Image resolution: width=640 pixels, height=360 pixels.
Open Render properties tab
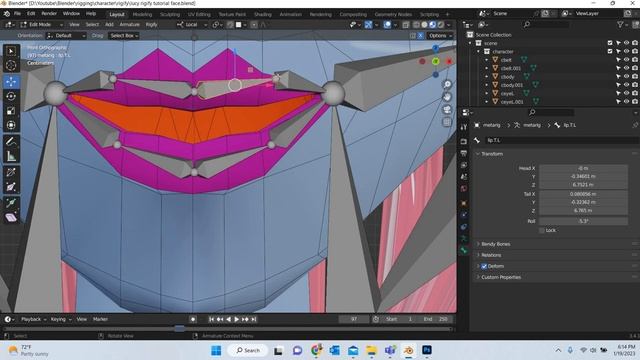coord(464,141)
